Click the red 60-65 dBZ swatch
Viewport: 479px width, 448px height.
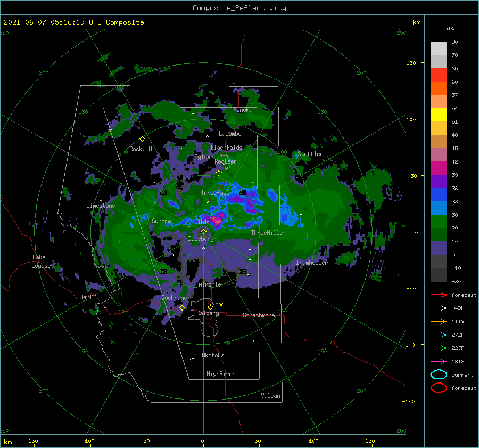pos(439,75)
